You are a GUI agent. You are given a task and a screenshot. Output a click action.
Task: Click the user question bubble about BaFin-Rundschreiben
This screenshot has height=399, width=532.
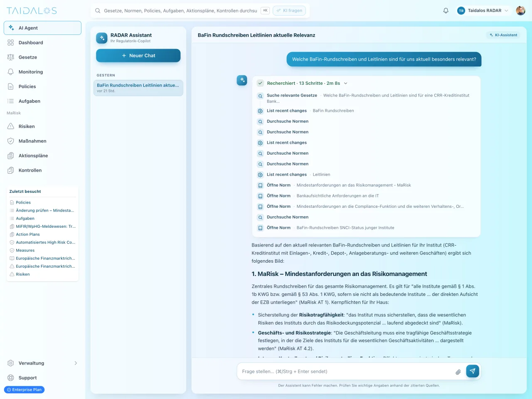click(384, 59)
